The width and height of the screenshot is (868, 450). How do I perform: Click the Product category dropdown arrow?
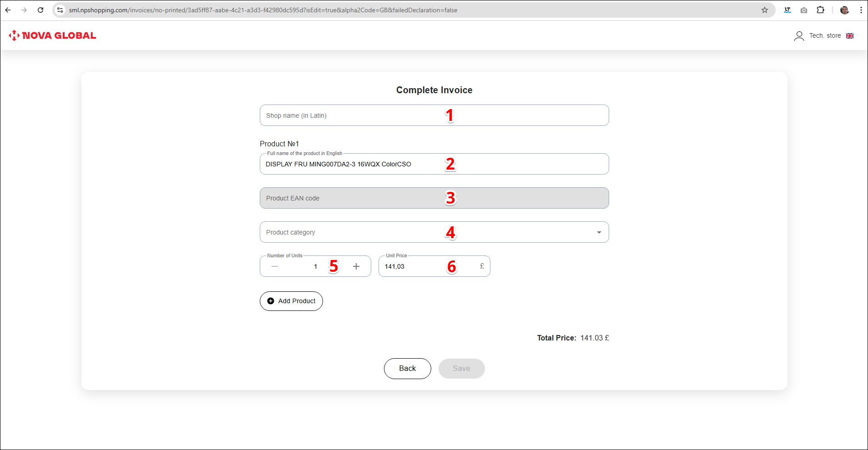599,232
